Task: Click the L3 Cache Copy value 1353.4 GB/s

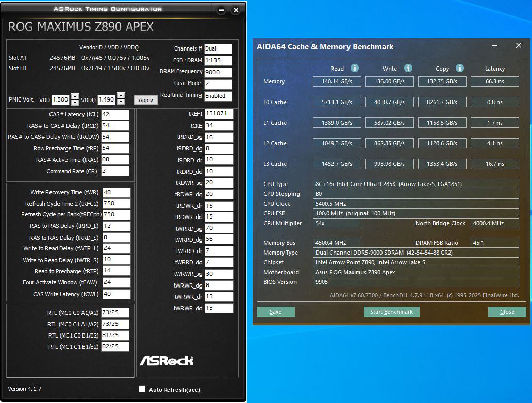Action: coord(442,164)
